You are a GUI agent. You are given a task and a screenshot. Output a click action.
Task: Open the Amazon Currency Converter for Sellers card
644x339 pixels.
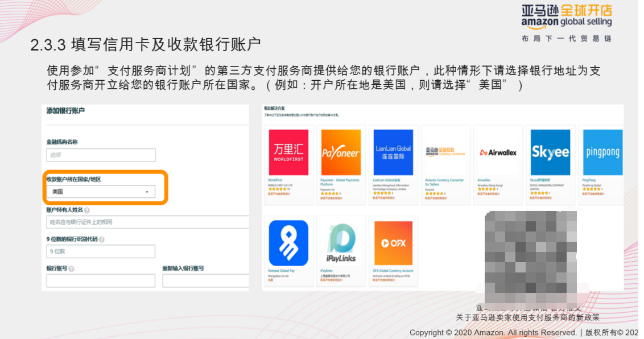[445, 152]
